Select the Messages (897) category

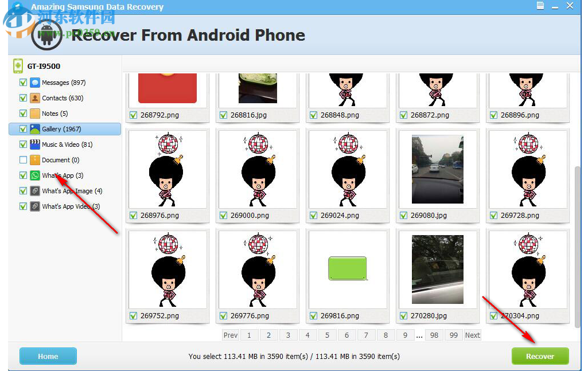[64, 83]
